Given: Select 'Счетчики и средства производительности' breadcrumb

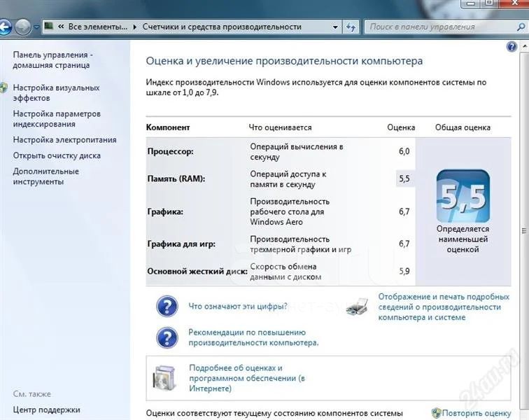Looking at the screenshot, I should (x=222, y=27).
